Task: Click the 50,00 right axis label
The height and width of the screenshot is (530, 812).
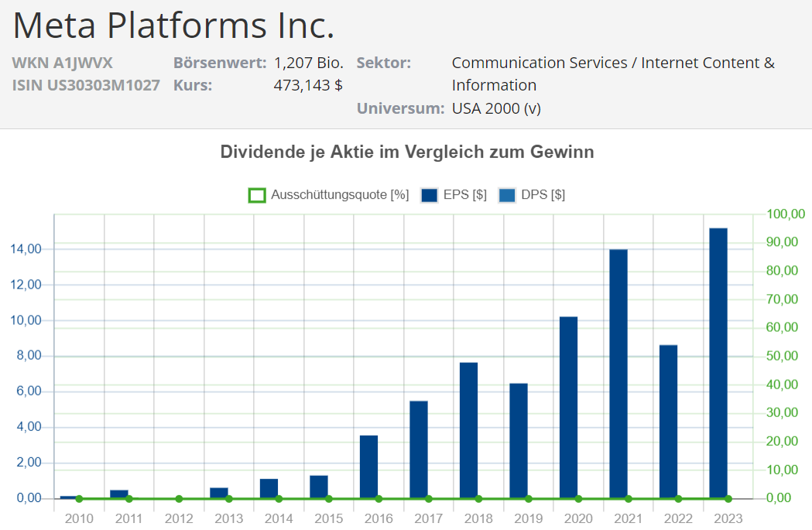Action: pos(782,356)
